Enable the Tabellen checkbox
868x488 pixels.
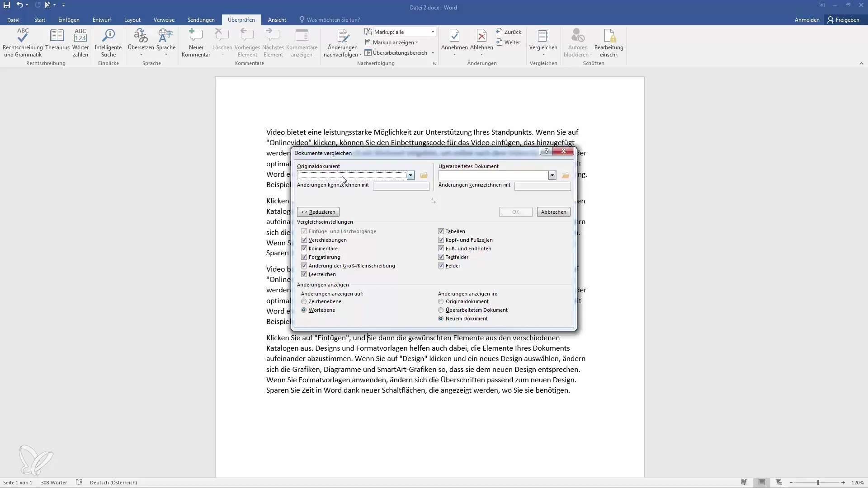(441, 231)
